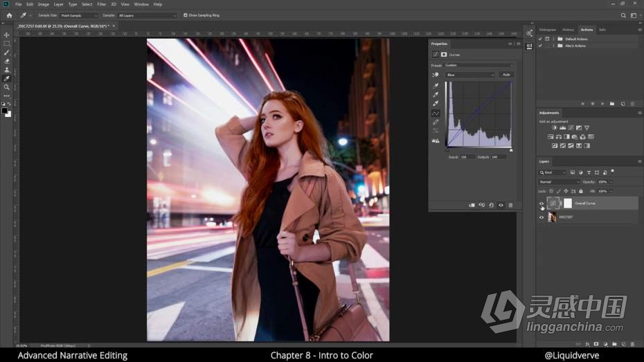This screenshot has width=644, height=362.
Task: Click the Home icon in options bar
Action: point(10,15)
